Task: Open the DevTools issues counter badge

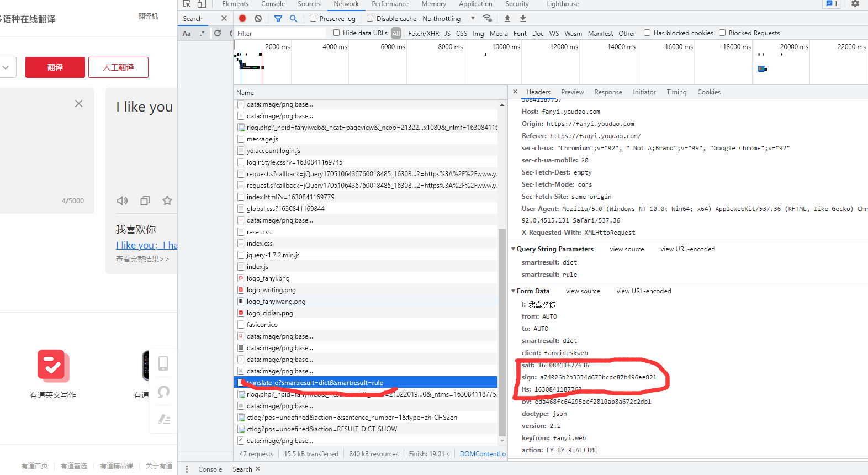Action: [x=832, y=4]
